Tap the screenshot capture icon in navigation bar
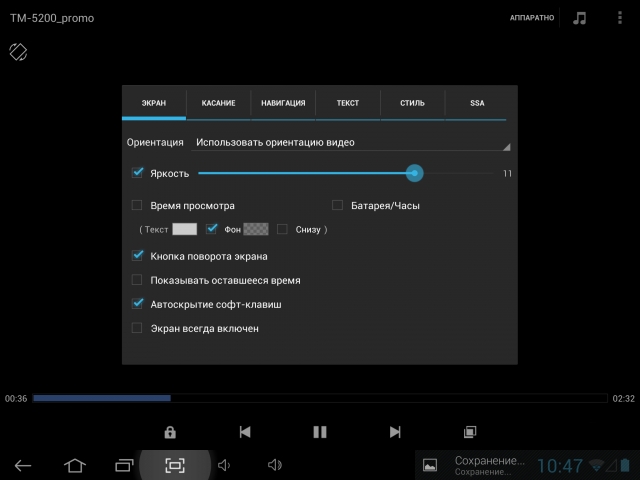 coord(175,465)
